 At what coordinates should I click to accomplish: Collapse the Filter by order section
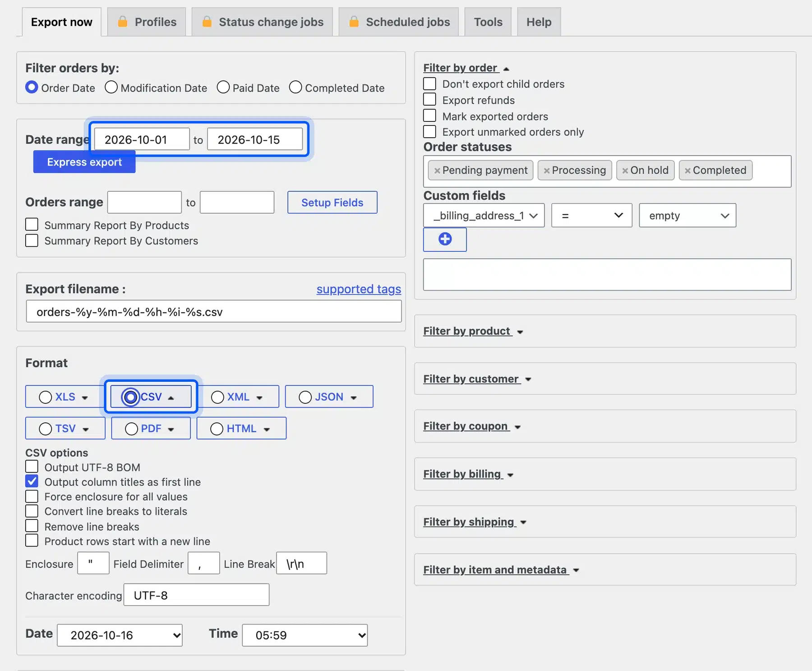(466, 68)
